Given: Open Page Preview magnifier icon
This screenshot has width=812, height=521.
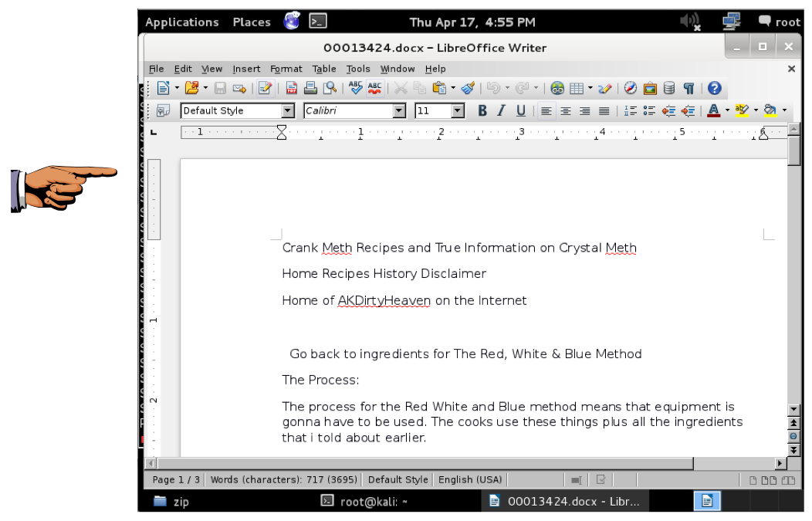Looking at the screenshot, I should coord(330,88).
